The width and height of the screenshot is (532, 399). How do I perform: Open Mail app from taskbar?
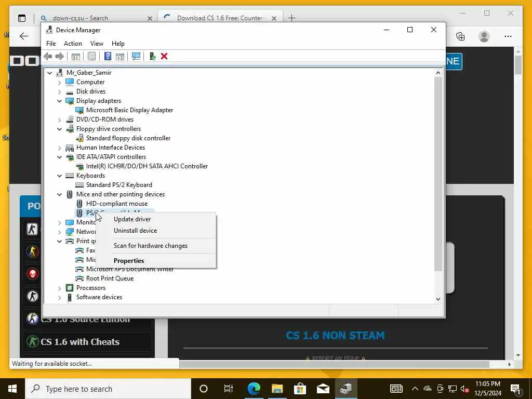323,389
